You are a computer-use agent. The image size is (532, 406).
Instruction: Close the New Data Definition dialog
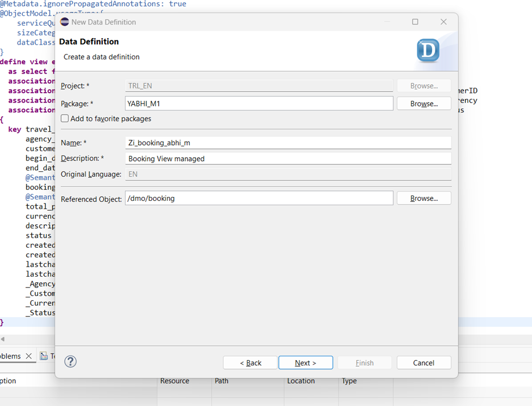(x=444, y=22)
